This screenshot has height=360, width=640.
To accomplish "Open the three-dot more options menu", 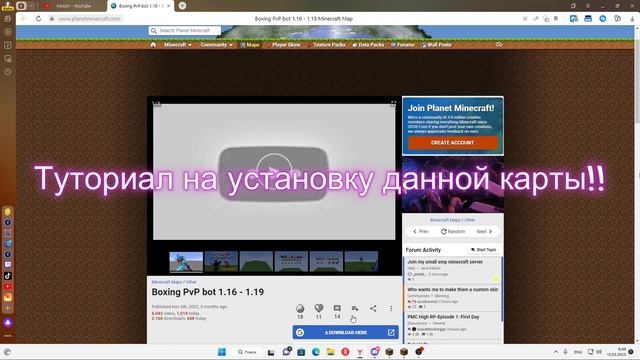I will coord(391,309).
